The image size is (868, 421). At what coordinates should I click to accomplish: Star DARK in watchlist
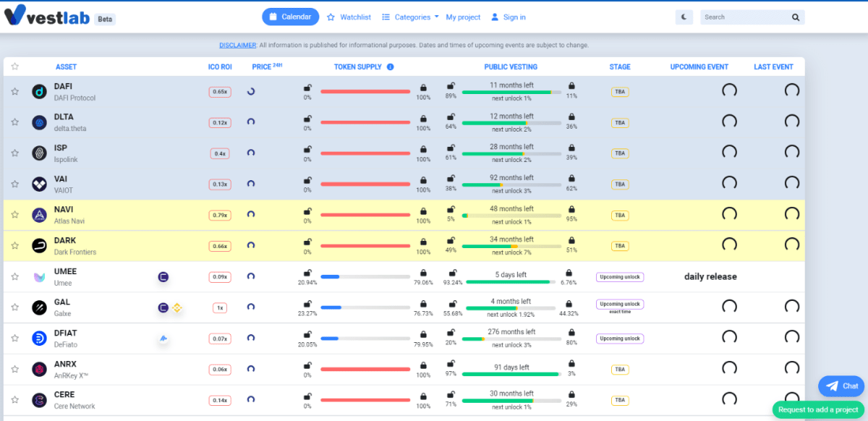point(14,246)
